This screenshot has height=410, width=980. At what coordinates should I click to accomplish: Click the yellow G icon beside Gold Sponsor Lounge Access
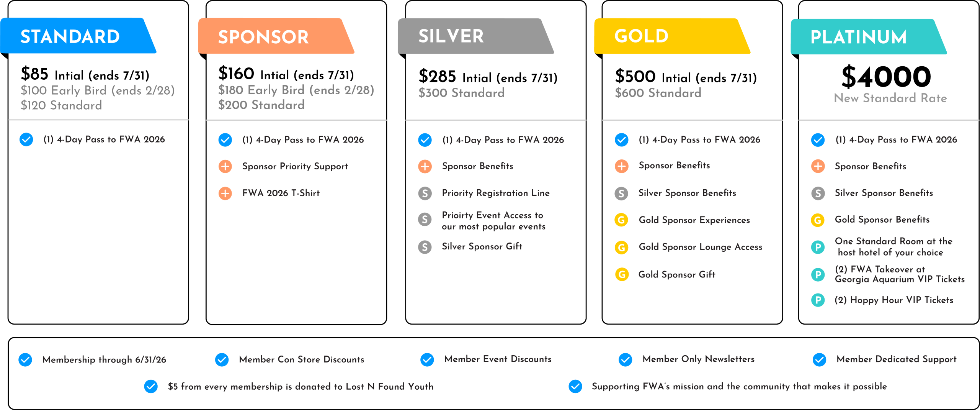(x=621, y=248)
